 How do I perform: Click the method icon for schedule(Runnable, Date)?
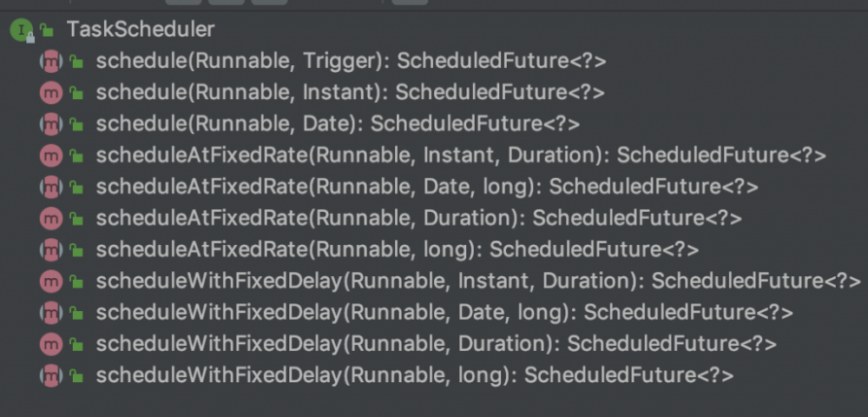[51, 123]
